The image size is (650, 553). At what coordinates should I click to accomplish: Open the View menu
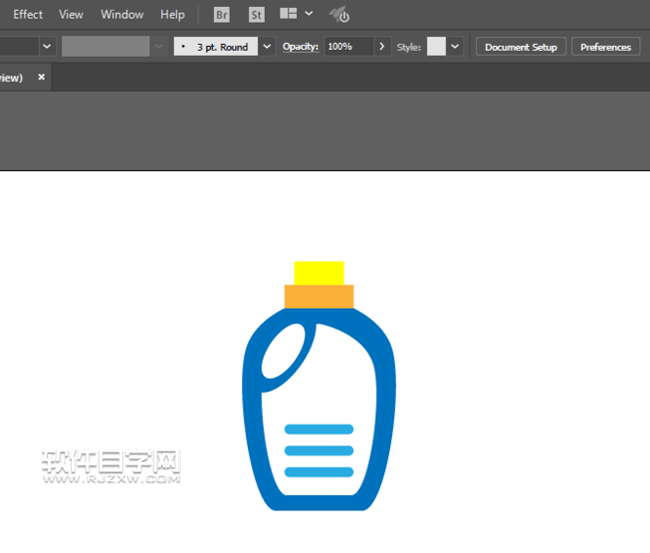point(71,15)
